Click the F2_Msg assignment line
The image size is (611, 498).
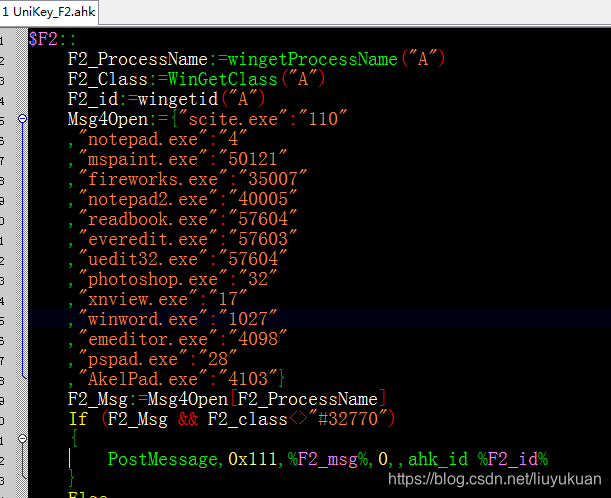coord(227,399)
